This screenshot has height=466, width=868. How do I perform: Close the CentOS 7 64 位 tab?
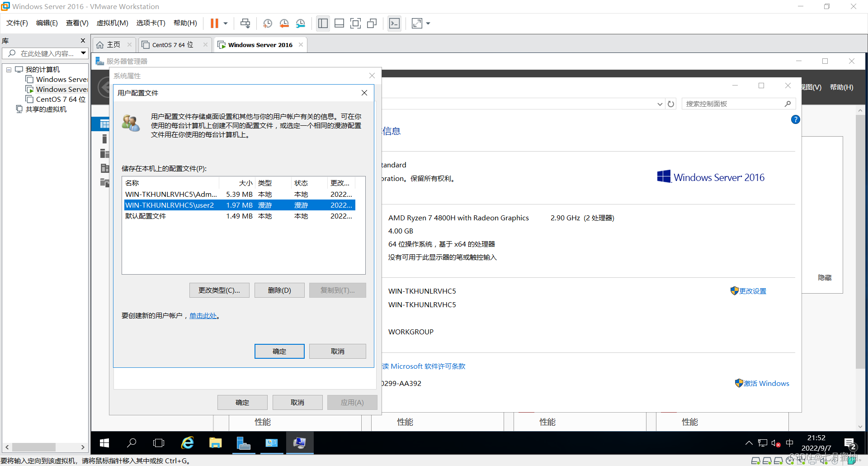click(x=205, y=45)
